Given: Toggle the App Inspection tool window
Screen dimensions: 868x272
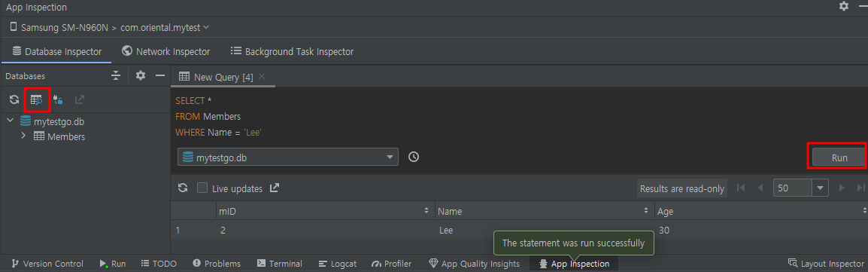Looking at the screenshot, I should pyautogui.click(x=574, y=264).
